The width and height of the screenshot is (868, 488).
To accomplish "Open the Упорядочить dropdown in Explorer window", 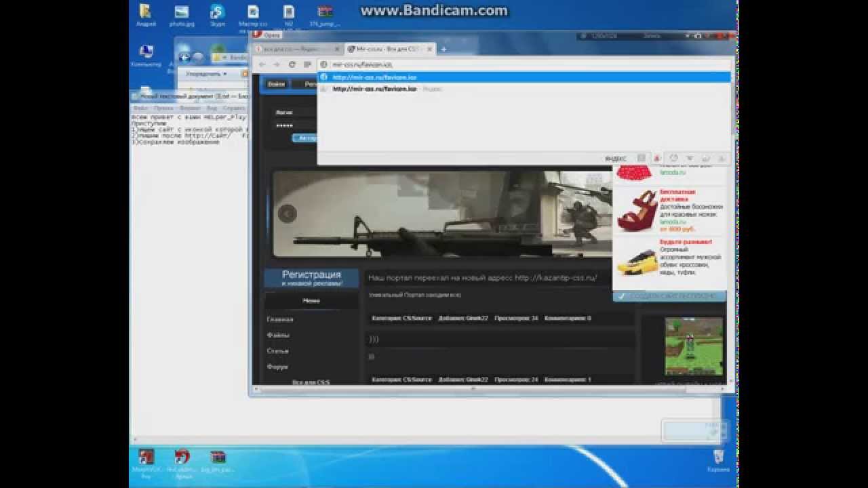I will (206, 74).
